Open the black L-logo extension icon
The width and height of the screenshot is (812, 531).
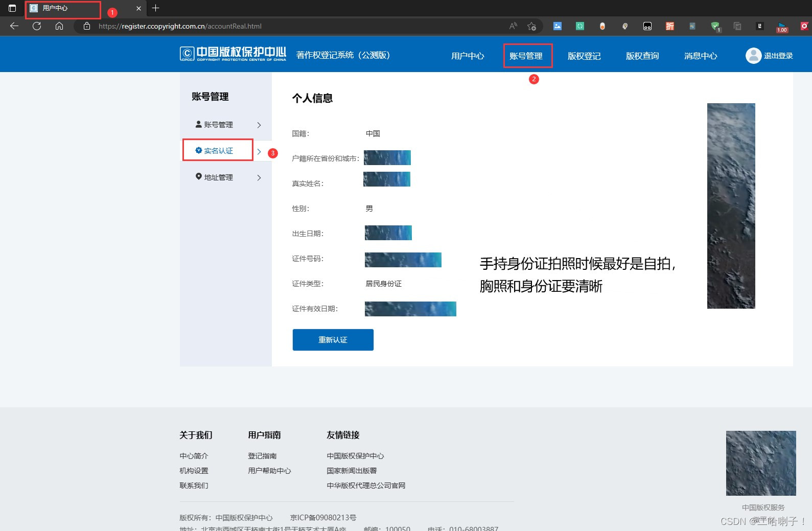pyautogui.click(x=760, y=26)
